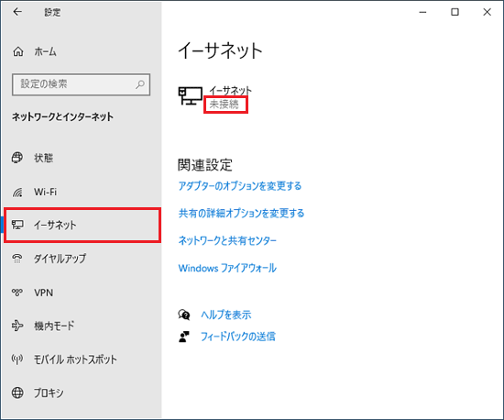Screen dimensions: 504x420
Task: Open アダプターのオプションを変更する link
Action: (x=240, y=186)
